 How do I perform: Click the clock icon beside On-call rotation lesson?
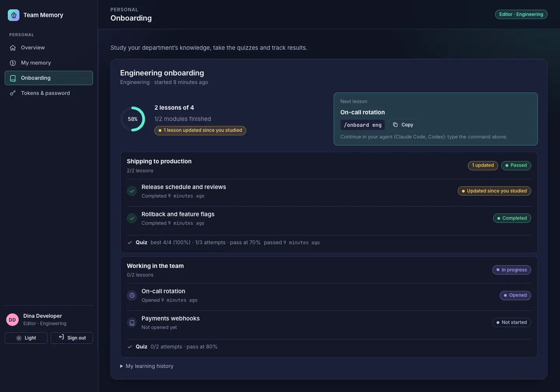[x=132, y=296]
